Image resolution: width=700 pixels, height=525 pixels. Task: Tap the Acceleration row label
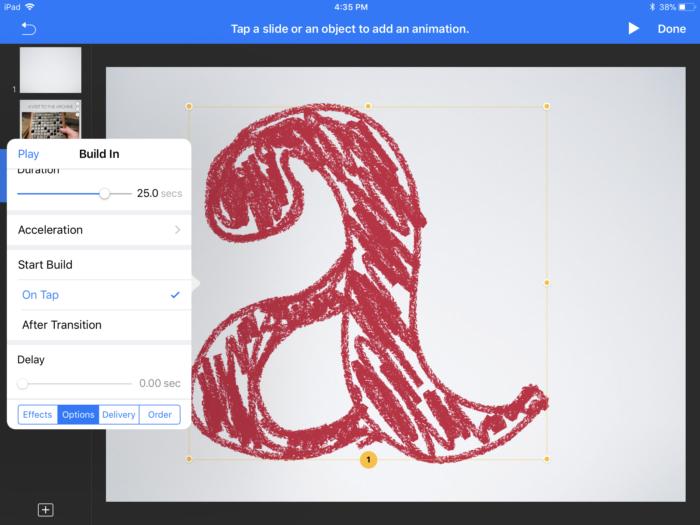pos(50,230)
